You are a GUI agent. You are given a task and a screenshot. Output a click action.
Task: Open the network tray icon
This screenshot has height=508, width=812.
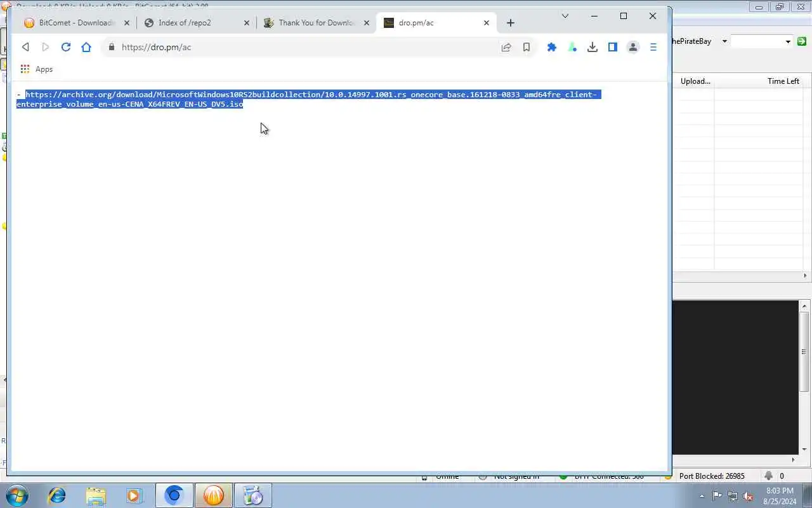coord(733,497)
